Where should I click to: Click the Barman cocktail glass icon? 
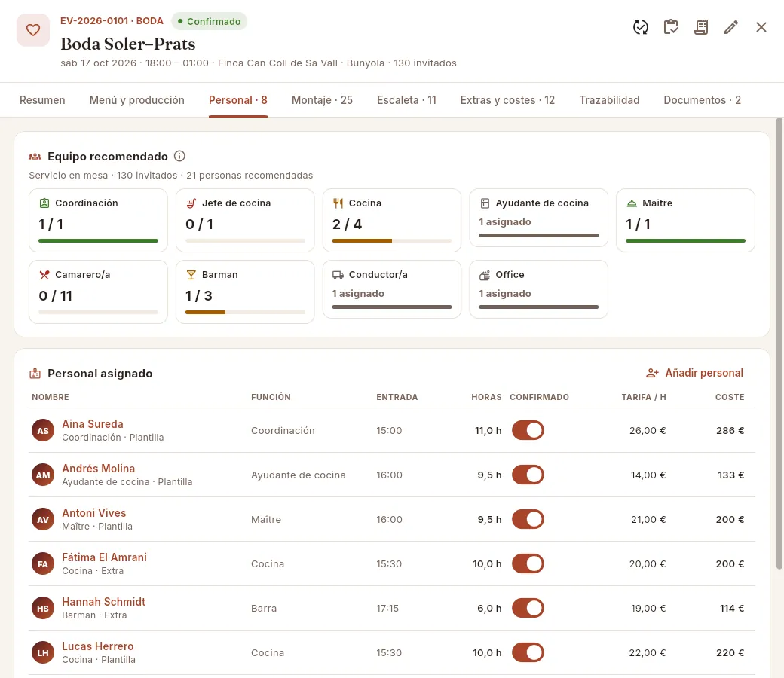[191, 275]
